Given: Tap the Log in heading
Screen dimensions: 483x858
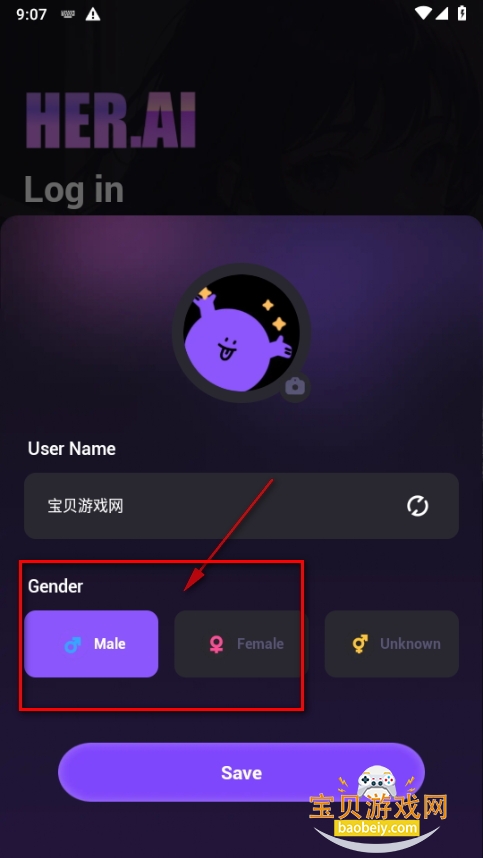Looking at the screenshot, I should 74,190.
